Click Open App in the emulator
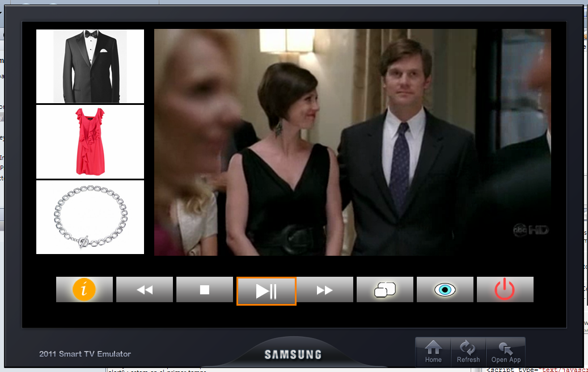 pyautogui.click(x=506, y=352)
